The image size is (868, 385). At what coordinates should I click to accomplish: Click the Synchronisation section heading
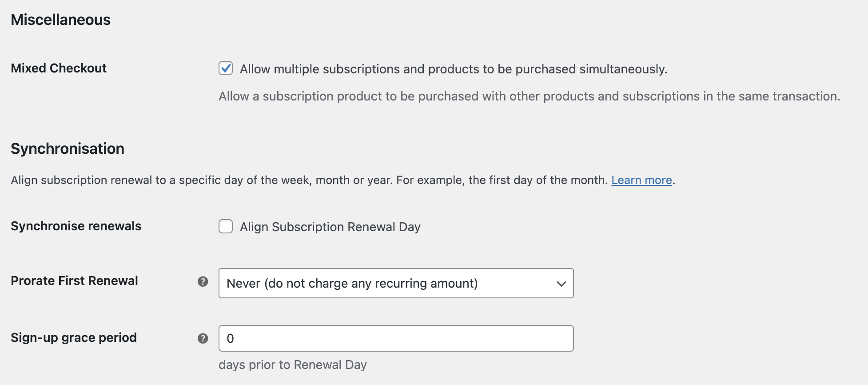(68, 148)
